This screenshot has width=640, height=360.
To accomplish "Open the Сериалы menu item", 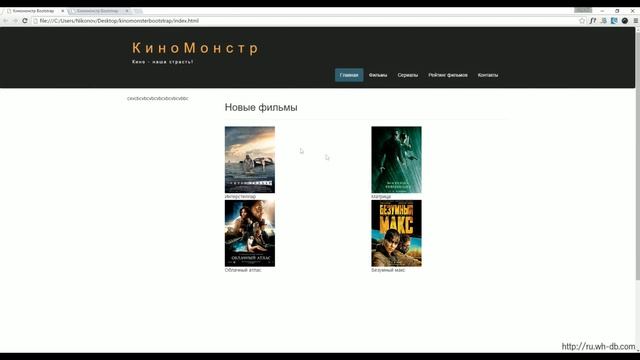I will [x=408, y=75].
